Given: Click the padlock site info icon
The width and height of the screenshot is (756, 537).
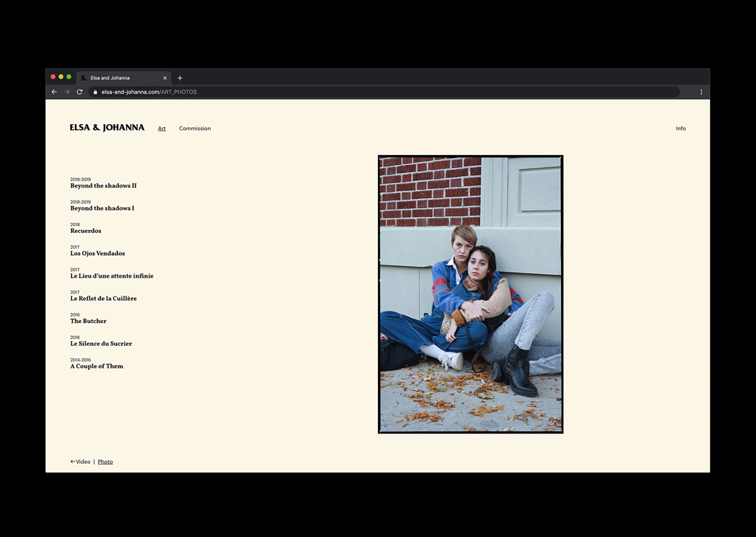Looking at the screenshot, I should point(95,92).
